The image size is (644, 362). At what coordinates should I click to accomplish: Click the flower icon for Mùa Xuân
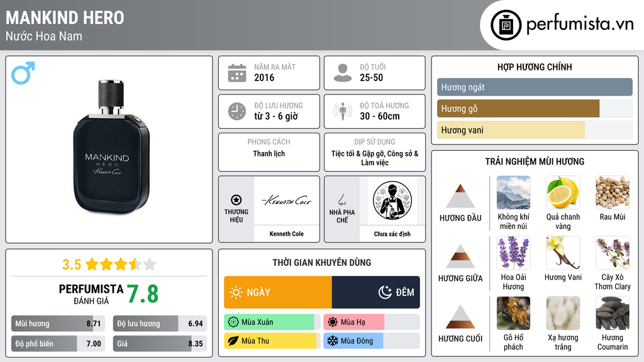click(233, 322)
